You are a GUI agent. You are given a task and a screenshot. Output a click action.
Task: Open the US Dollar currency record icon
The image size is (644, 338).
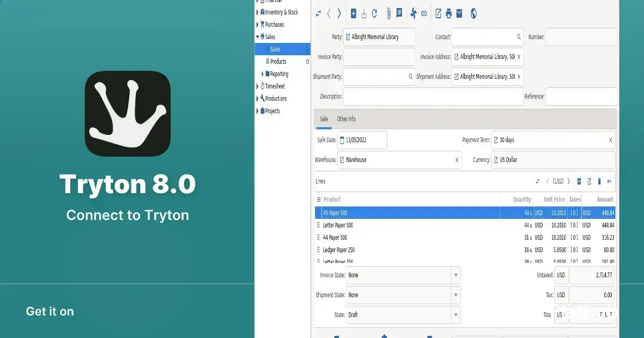point(496,160)
